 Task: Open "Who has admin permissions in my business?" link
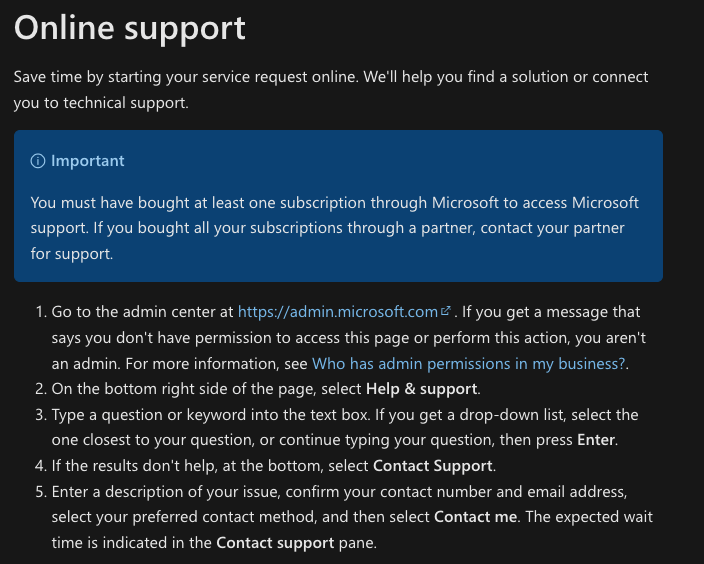[x=468, y=364]
